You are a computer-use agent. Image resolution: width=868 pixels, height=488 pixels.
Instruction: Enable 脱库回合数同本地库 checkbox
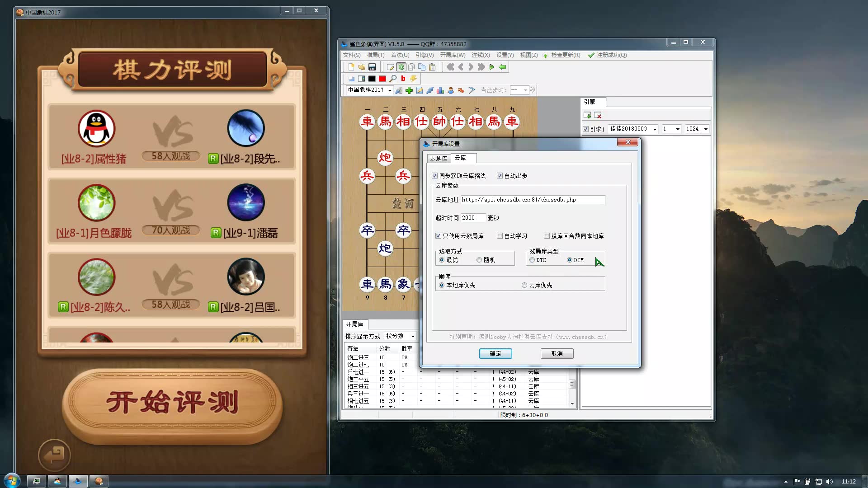click(547, 236)
